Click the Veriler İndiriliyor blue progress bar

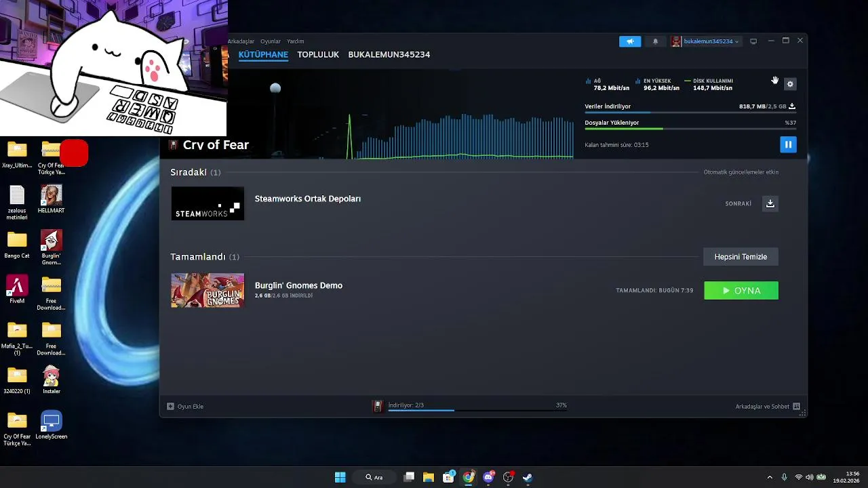point(690,113)
